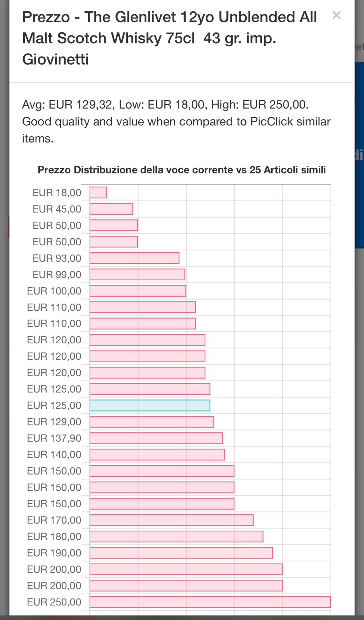Image resolution: width=364 pixels, height=620 pixels.
Task: Select the EUR 93,00 bar in chart
Action: tap(134, 258)
